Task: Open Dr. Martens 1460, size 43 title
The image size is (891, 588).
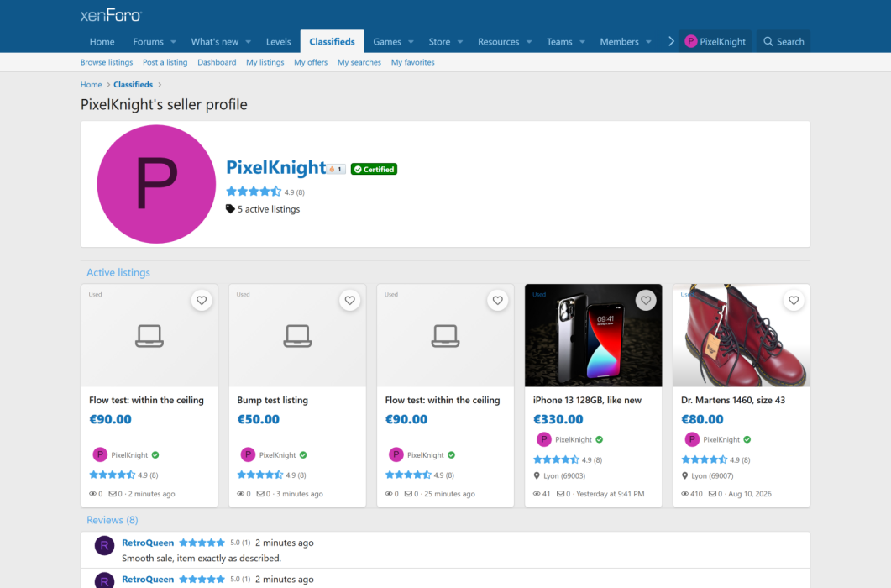Action: tap(733, 400)
